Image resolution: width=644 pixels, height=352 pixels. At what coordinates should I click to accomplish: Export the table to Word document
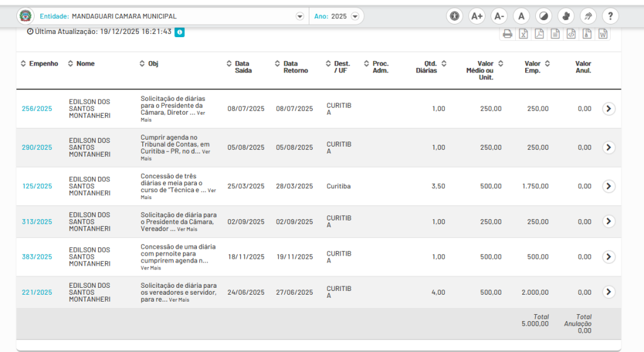click(602, 35)
